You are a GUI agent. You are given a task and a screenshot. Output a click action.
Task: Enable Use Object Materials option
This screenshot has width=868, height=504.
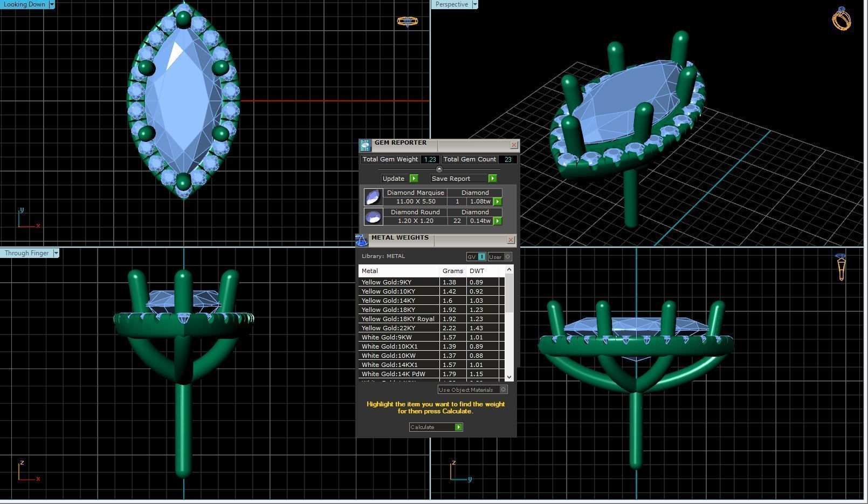click(x=473, y=390)
